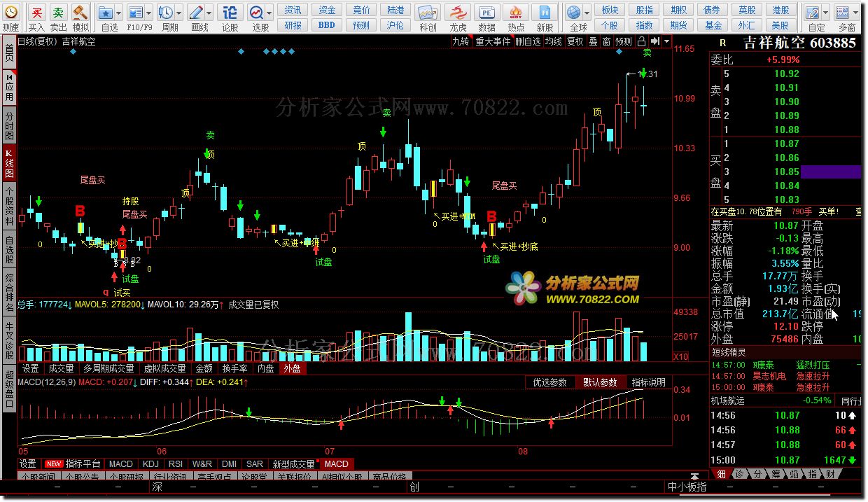Screen dimensions: 868x502
Task: Open the 测速 speed test clock icon
Action: (x=10, y=13)
